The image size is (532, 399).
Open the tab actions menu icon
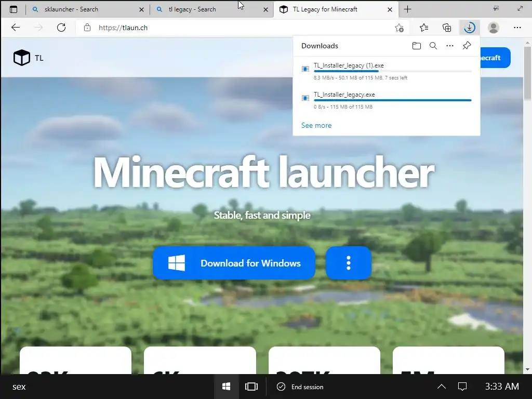[x=14, y=9]
